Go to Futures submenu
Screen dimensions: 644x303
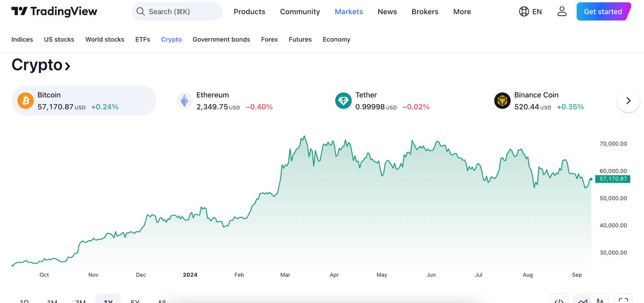[x=300, y=40]
